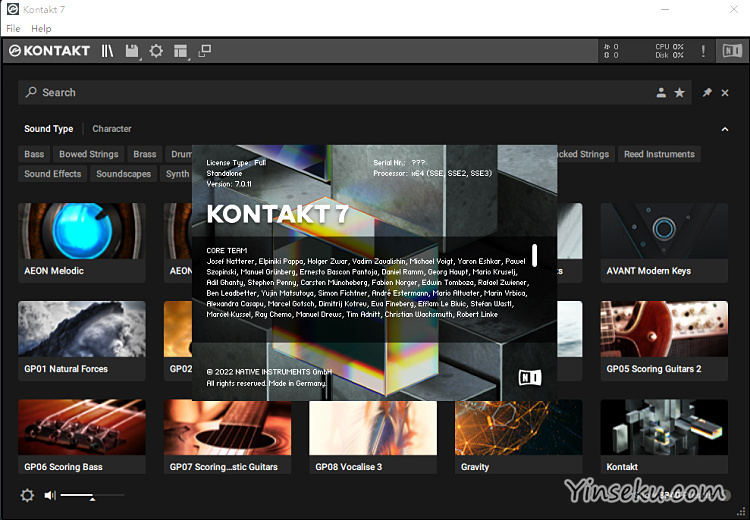The image size is (750, 520).
Task: Toggle the pin browser icon
Action: point(707,93)
